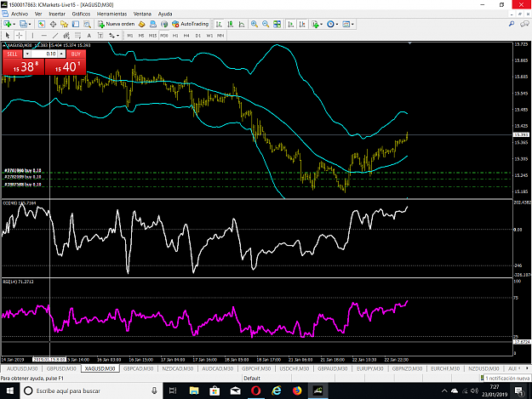Switch timeframe to M1
This screenshot has height=399, width=532.
click(130, 35)
